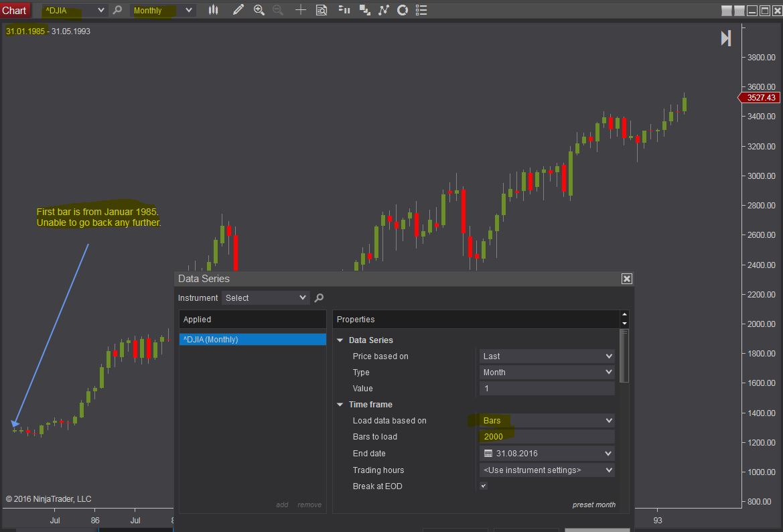Viewport: 783px width, 532px height.
Task: Select the drawing tools pencil icon
Action: pos(238,10)
